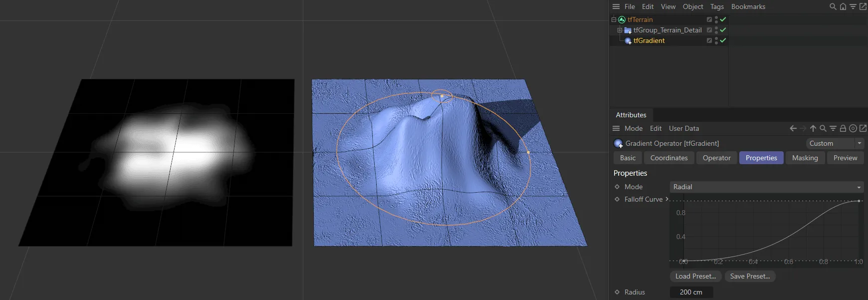Screen dimensions: 868x300
Task: Toggle Falloff Curve keyframe diamond
Action: [x=617, y=199]
